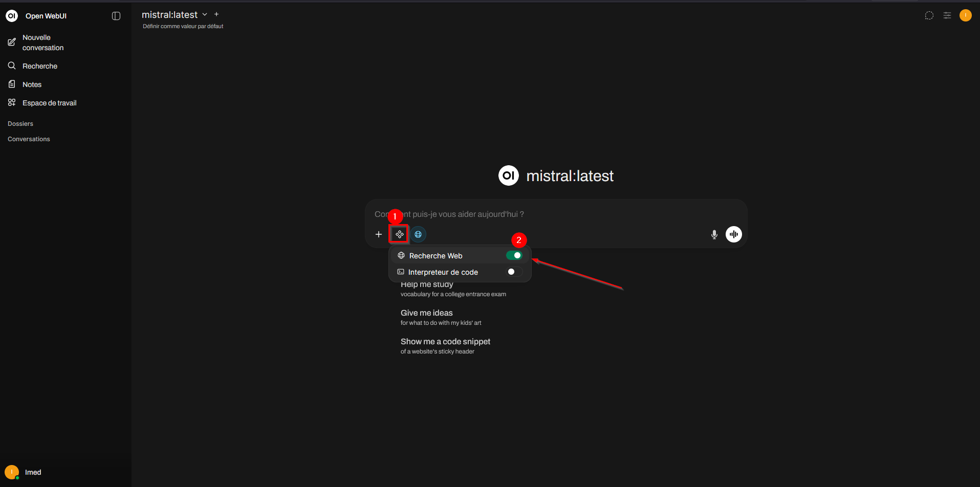
Task: Add a new model with the plus icon
Action: [x=216, y=14]
